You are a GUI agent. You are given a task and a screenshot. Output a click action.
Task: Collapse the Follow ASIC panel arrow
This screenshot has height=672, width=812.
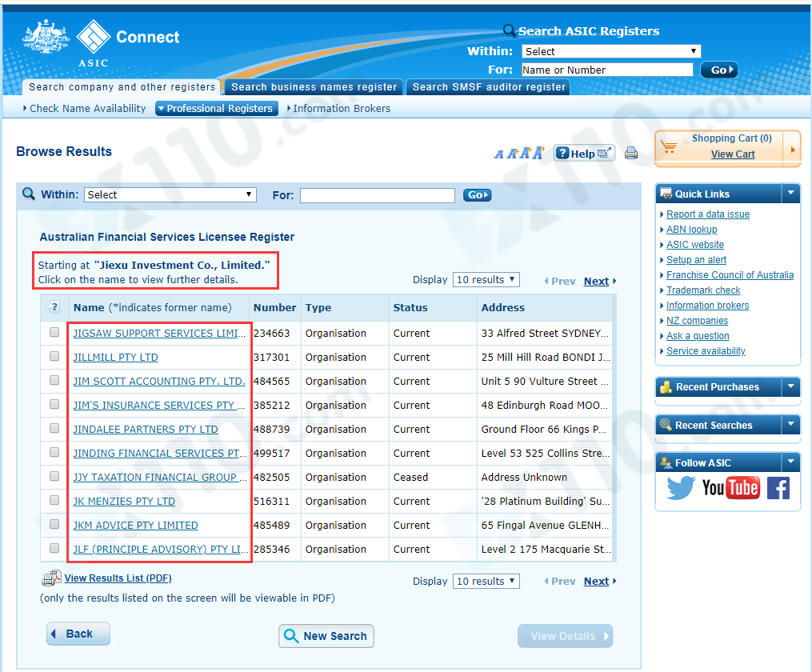tap(790, 462)
